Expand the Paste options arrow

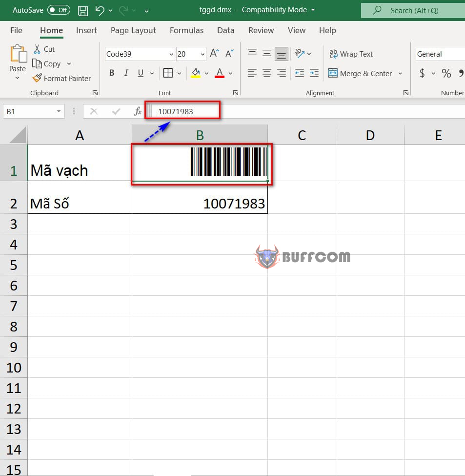click(x=17, y=78)
